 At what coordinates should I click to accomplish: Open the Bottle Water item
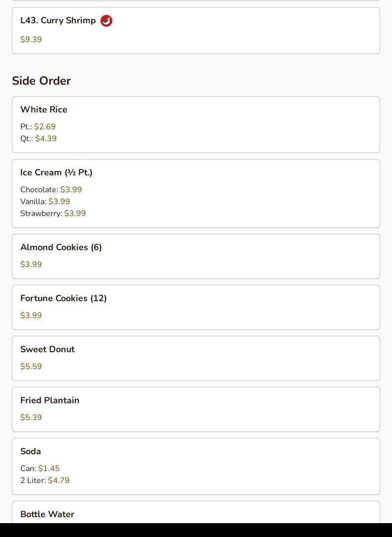pos(47,514)
